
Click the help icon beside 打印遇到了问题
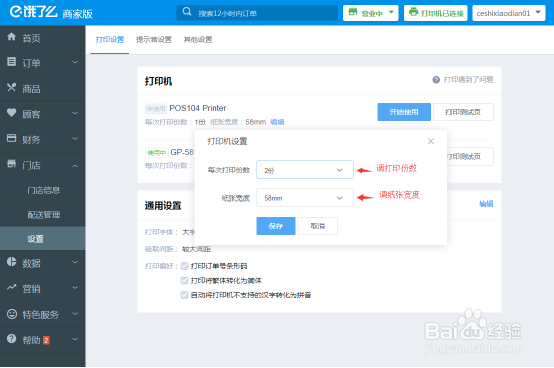pyautogui.click(x=436, y=80)
